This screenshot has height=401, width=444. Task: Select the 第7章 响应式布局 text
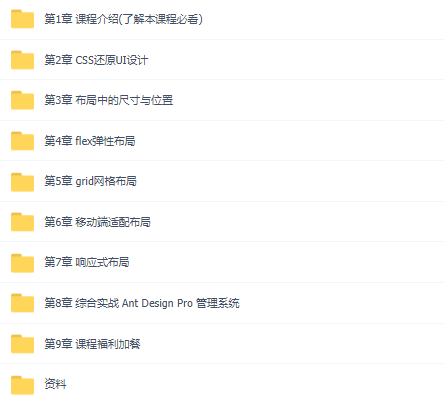click(87, 262)
